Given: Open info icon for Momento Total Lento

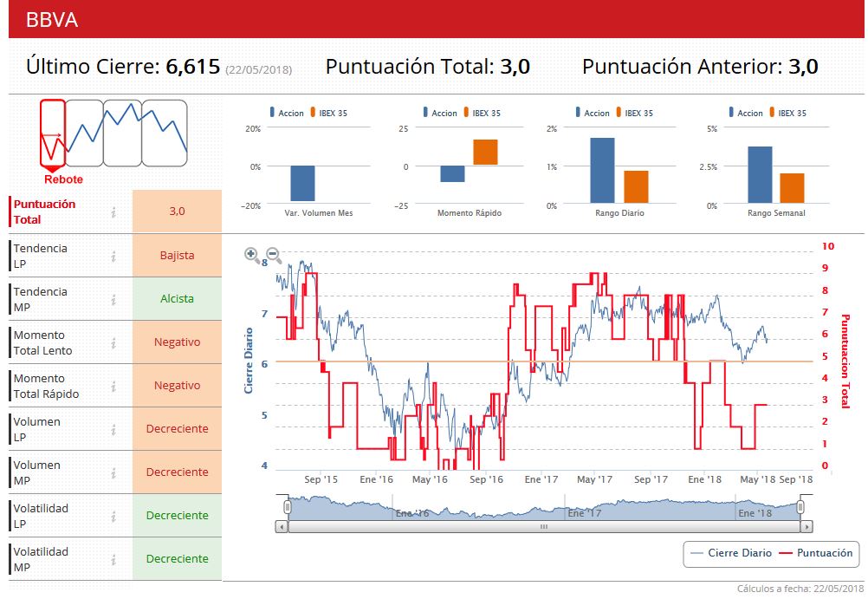Looking at the screenshot, I should [113, 342].
